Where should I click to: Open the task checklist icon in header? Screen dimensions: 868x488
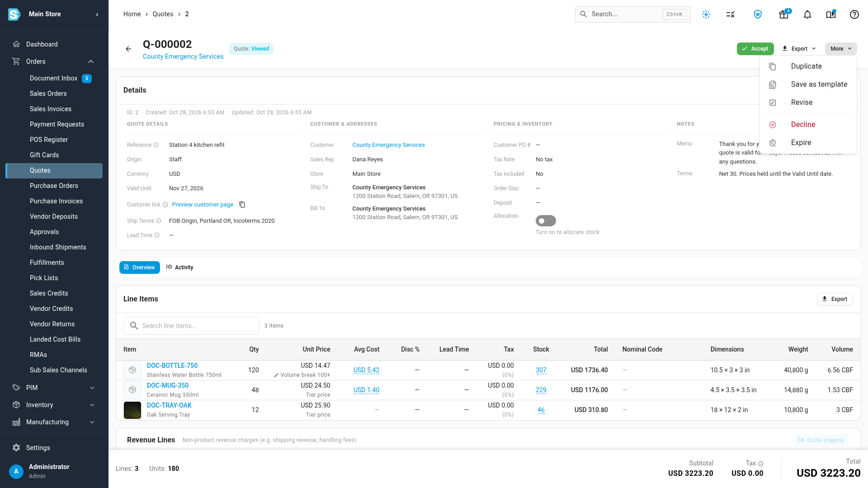[731, 14]
